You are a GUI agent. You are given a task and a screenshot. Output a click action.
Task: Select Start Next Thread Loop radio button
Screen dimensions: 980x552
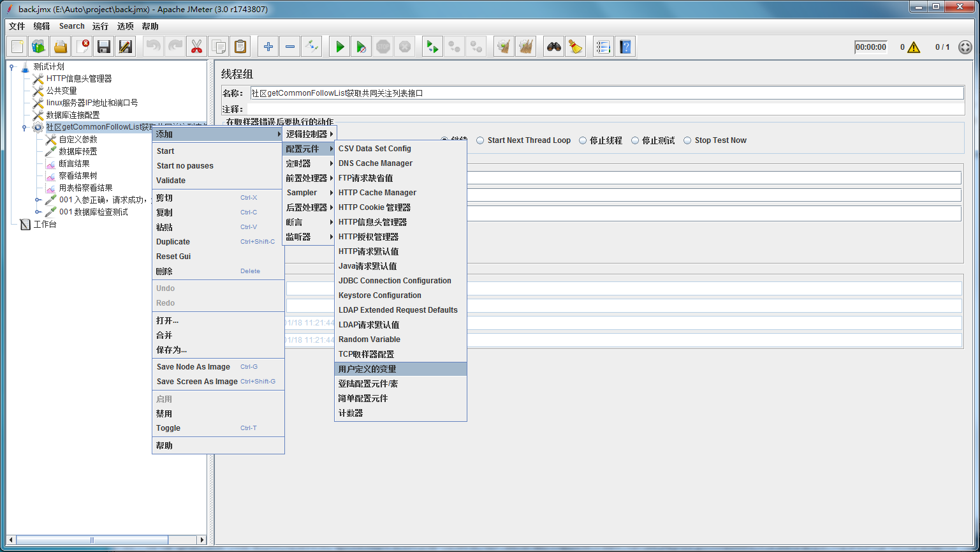[x=481, y=140]
